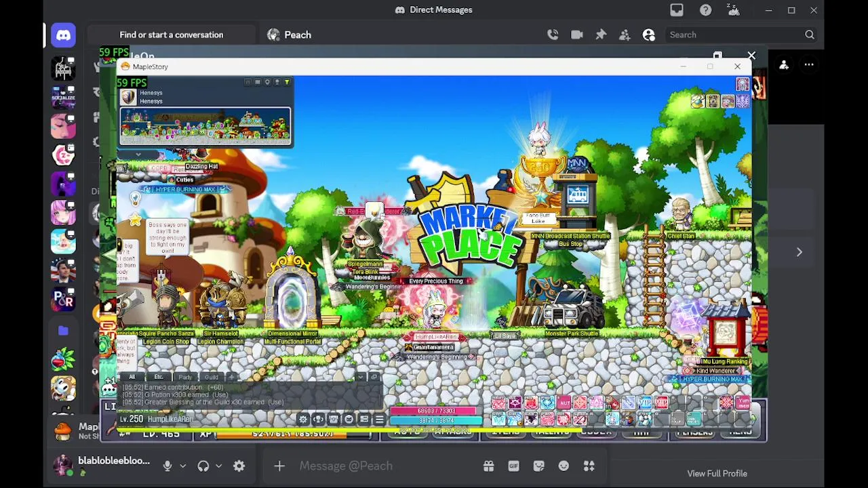
Task: Mute the microphone
Action: (167, 466)
